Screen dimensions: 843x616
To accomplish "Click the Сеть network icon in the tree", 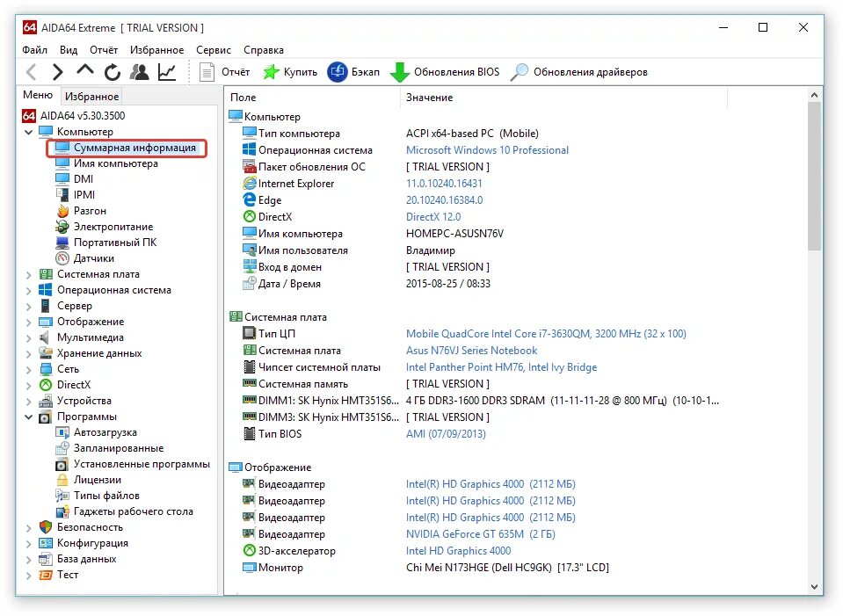I will (46, 369).
